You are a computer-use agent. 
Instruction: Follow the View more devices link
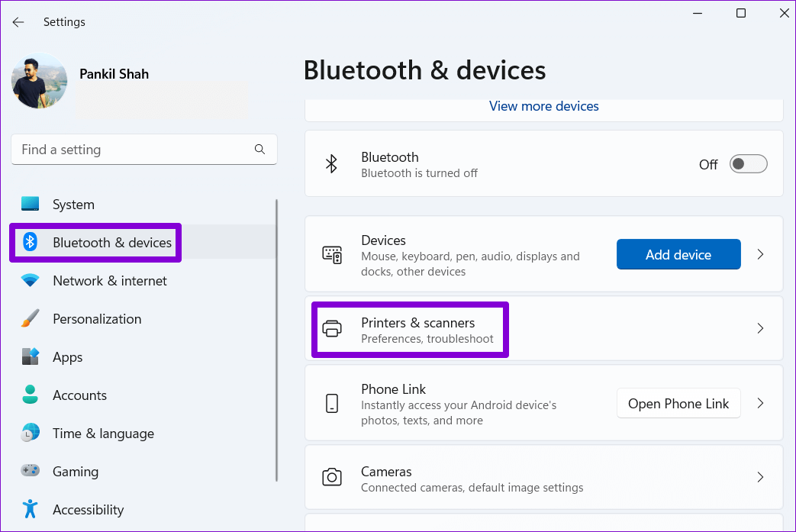coord(543,106)
